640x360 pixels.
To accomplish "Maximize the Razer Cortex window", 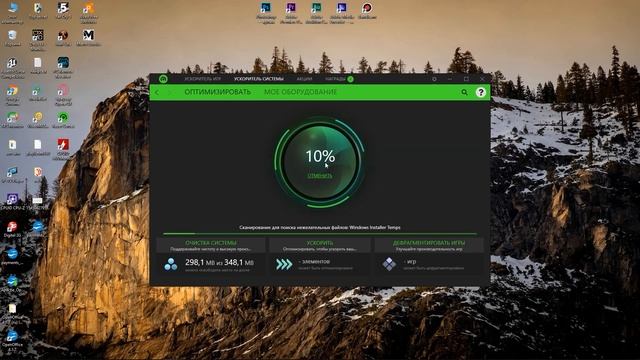I will (466, 79).
